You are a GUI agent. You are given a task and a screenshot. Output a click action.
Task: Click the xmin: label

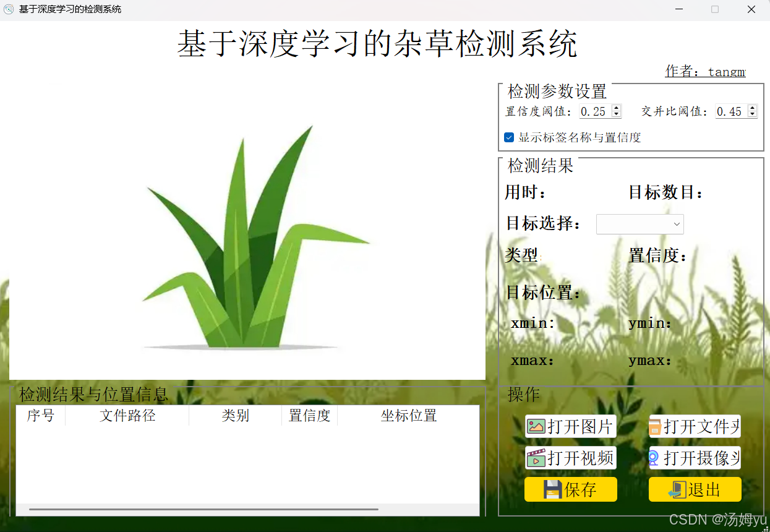click(x=533, y=323)
